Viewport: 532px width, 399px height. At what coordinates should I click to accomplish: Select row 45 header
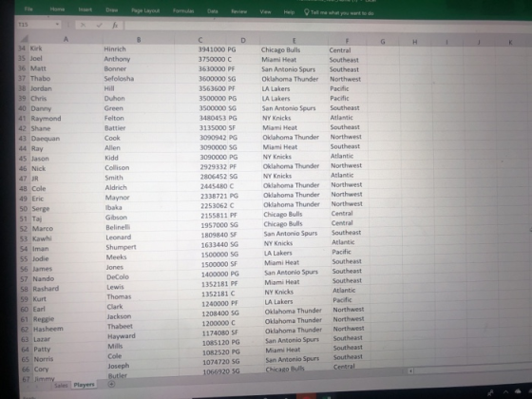click(23, 159)
